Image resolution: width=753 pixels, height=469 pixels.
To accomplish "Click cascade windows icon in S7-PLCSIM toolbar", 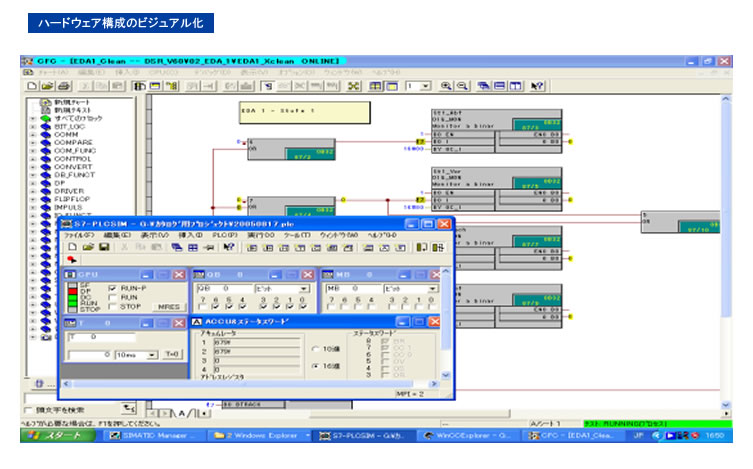I will coord(177,248).
